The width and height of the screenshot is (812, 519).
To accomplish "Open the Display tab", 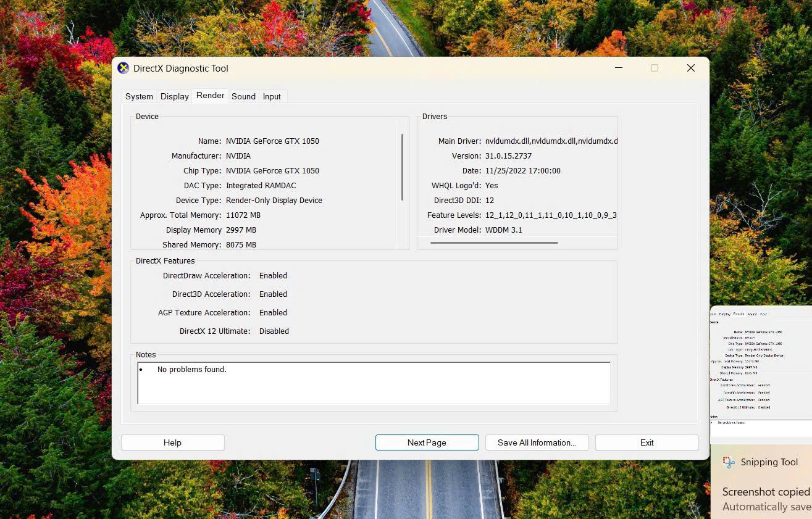I will (x=175, y=96).
